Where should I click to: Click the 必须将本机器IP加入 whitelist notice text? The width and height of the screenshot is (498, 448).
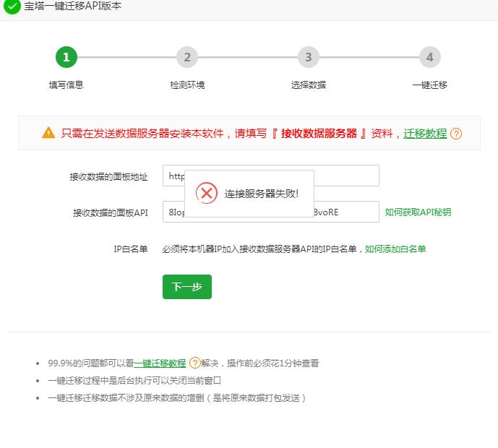262,249
